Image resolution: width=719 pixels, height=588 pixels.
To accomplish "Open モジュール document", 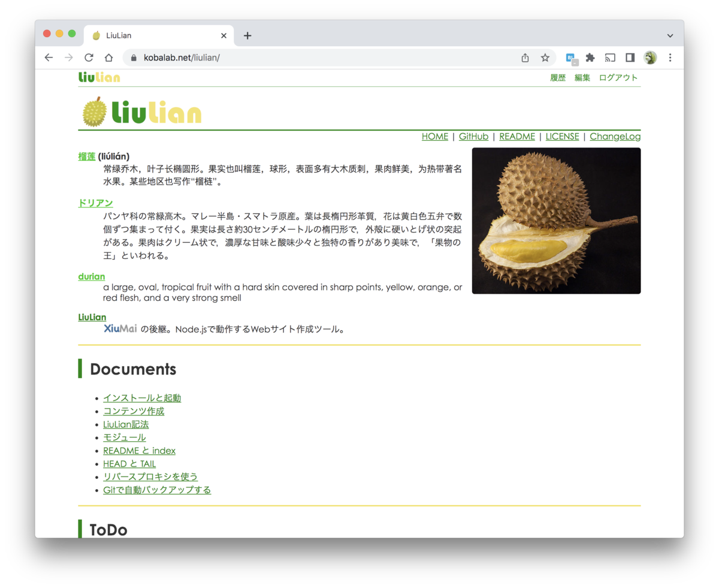I will [125, 438].
